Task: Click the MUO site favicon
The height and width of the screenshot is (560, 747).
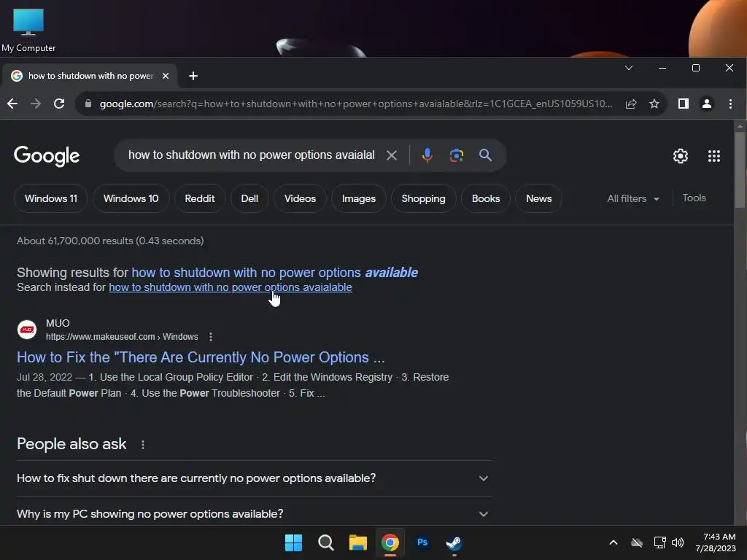Action: [x=27, y=330]
